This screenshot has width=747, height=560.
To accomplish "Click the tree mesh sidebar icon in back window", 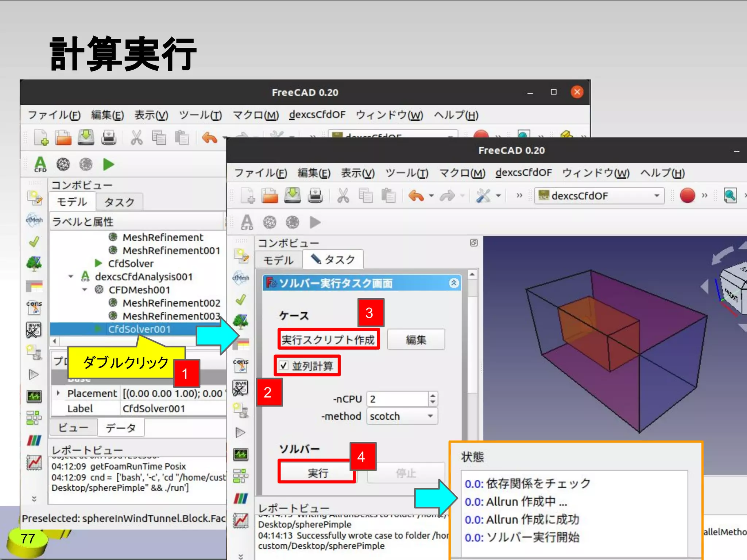I will tap(34, 264).
